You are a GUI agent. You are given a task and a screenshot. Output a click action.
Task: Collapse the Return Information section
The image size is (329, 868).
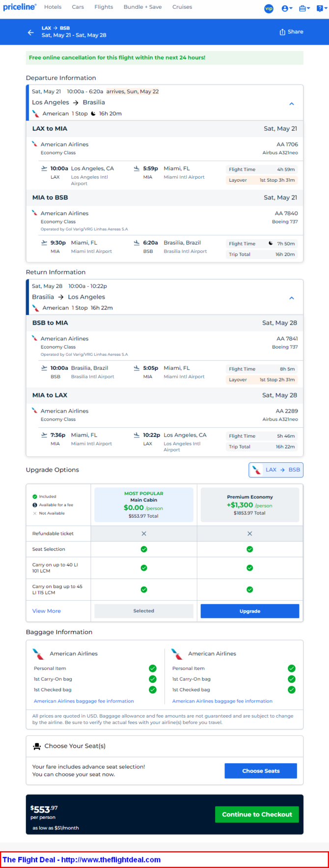[x=292, y=298]
